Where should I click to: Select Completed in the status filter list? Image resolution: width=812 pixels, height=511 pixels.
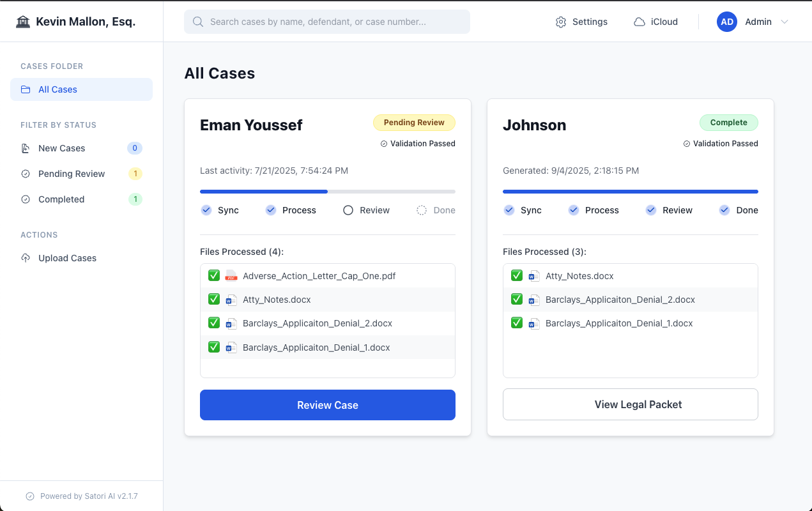click(61, 199)
